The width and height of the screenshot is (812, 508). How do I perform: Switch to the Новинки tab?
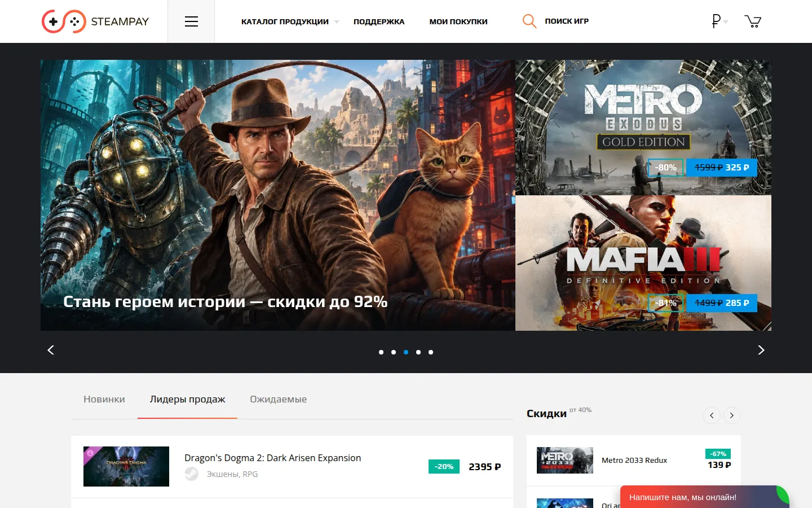click(x=104, y=399)
